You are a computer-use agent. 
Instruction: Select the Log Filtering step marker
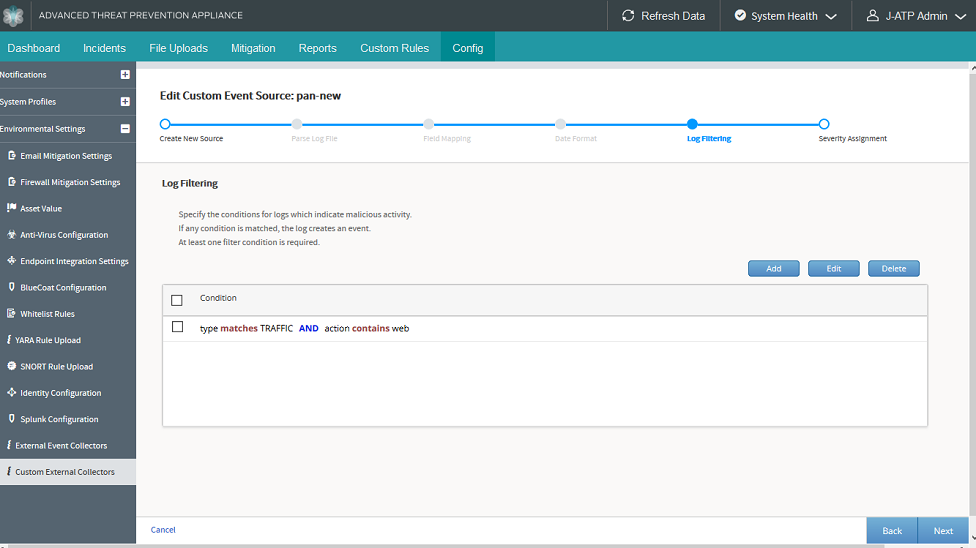[692, 124]
